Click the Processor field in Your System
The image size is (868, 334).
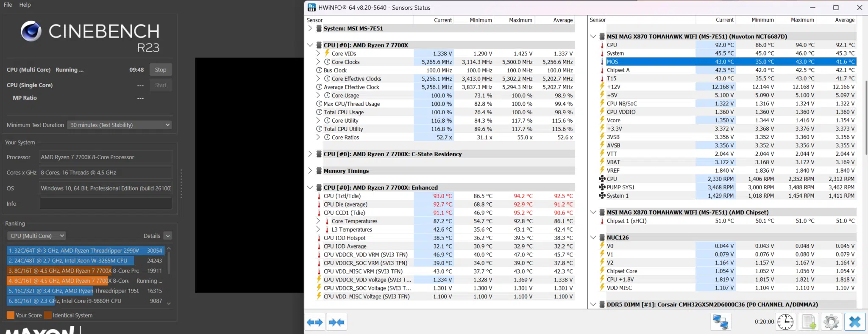106,157
